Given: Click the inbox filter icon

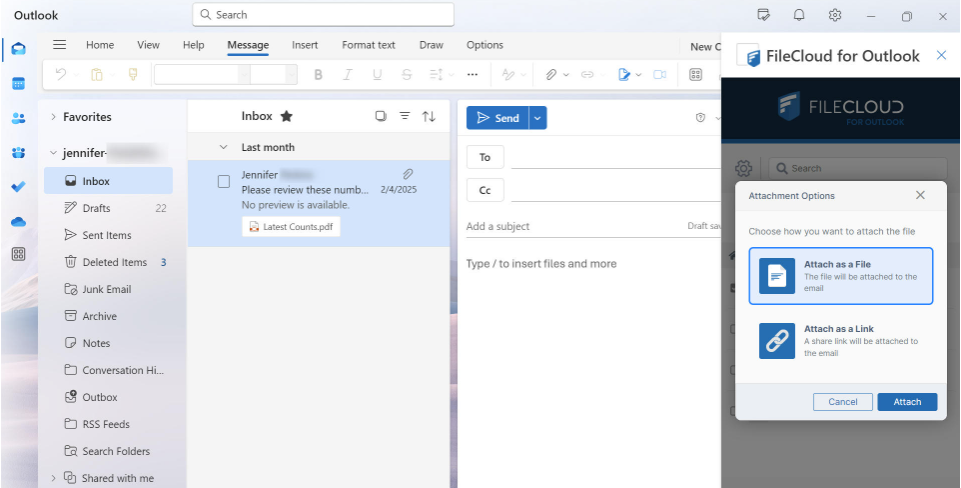Looking at the screenshot, I should 405,116.
